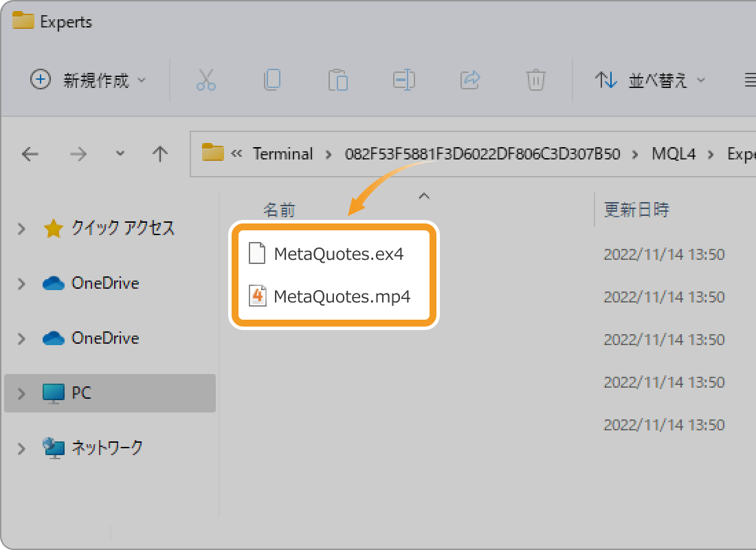
Task: Click the date beside MetaQuotes.ex4
Action: 665,254
